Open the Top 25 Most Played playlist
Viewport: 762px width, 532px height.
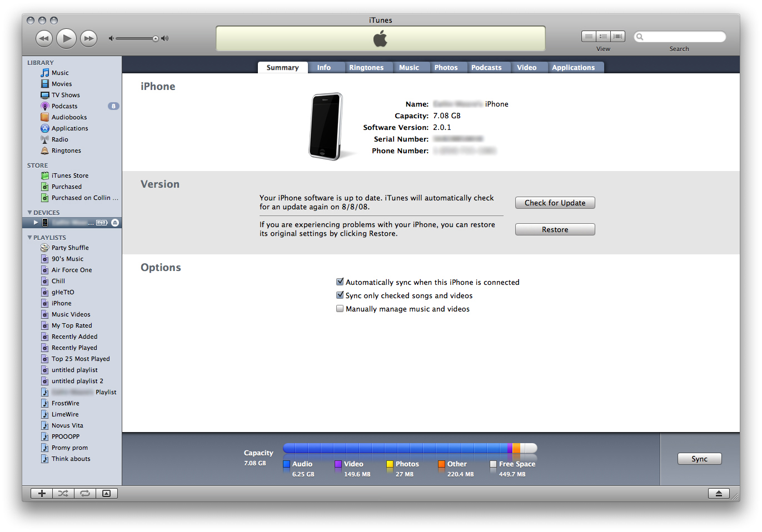(72, 359)
